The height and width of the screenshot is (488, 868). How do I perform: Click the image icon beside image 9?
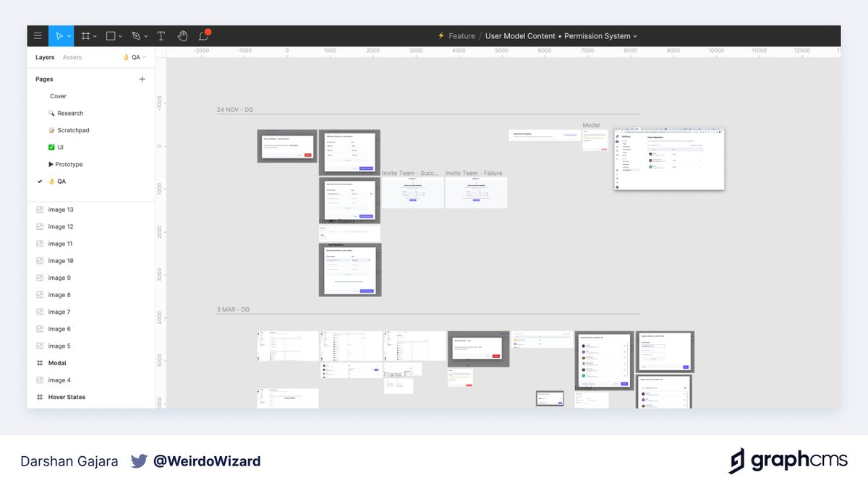coord(40,278)
